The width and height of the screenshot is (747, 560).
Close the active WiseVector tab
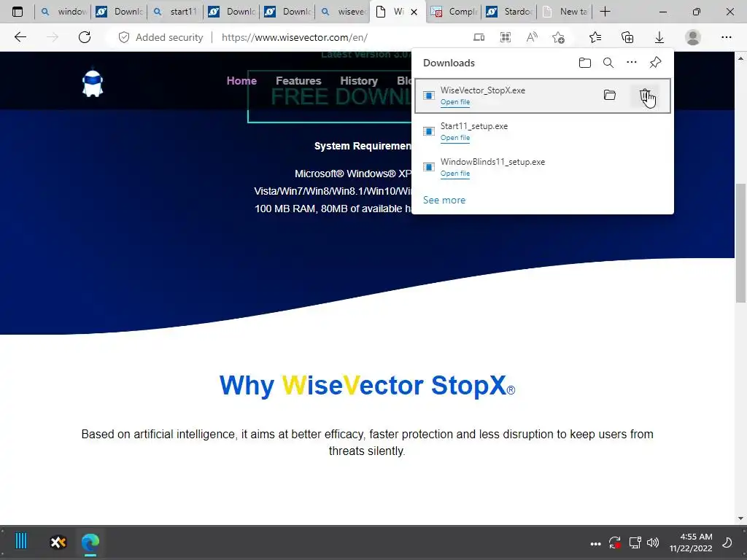(414, 12)
